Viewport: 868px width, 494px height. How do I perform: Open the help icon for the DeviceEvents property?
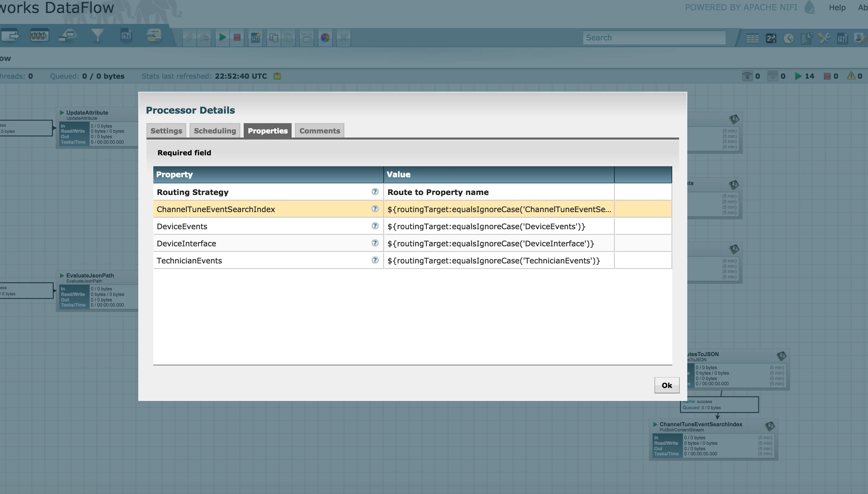tap(375, 226)
